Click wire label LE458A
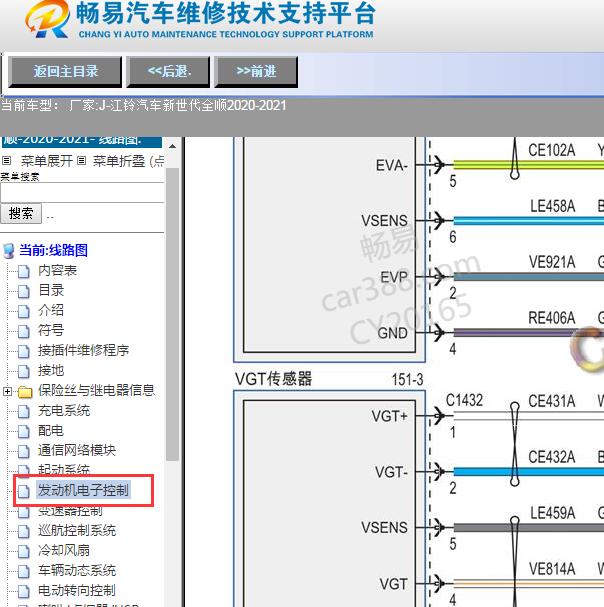 553,206
